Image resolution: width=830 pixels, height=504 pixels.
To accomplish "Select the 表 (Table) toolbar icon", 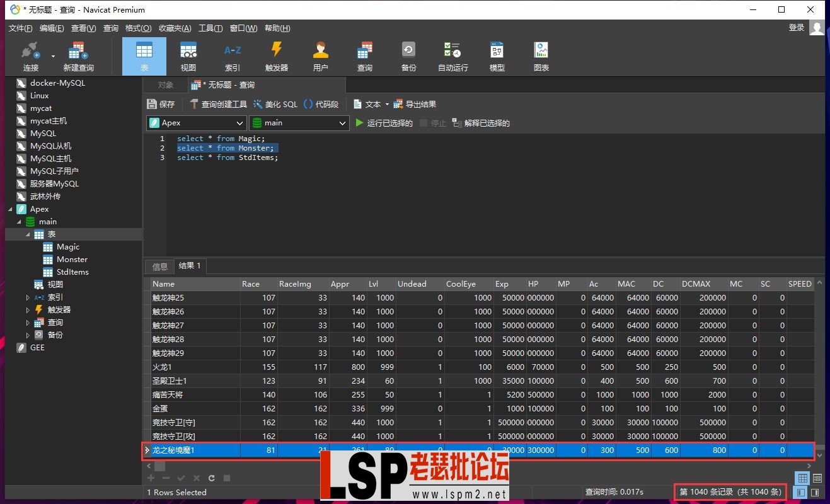I will pos(144,57).
